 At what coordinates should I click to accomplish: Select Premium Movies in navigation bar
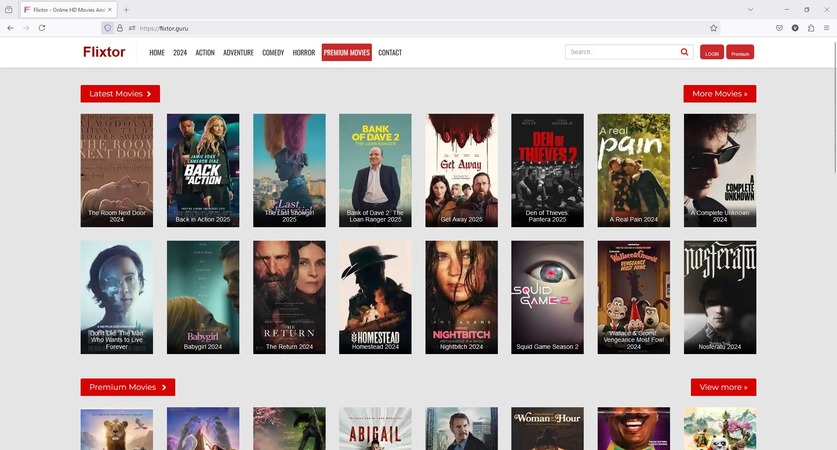pyautogui.click(x=346, y=53)
